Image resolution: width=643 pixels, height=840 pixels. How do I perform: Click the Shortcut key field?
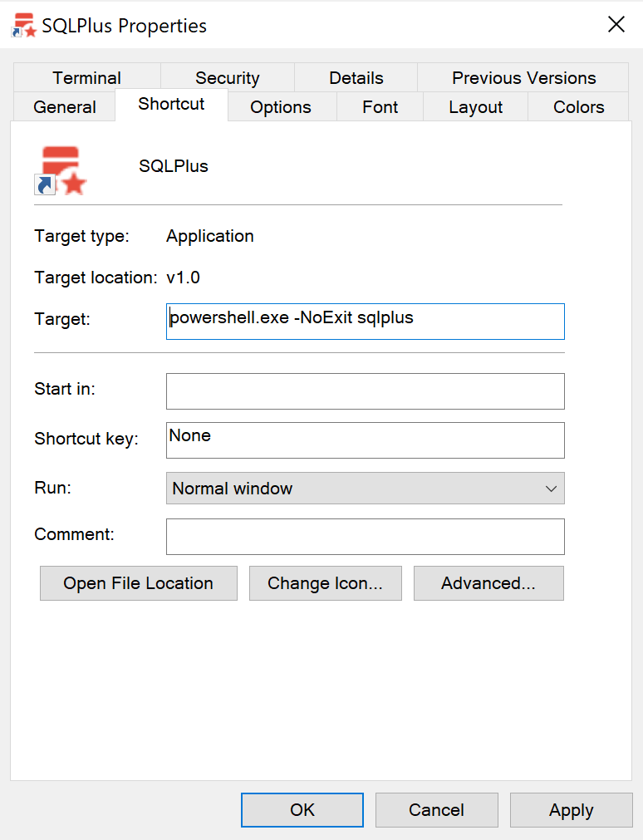(366, 440)
